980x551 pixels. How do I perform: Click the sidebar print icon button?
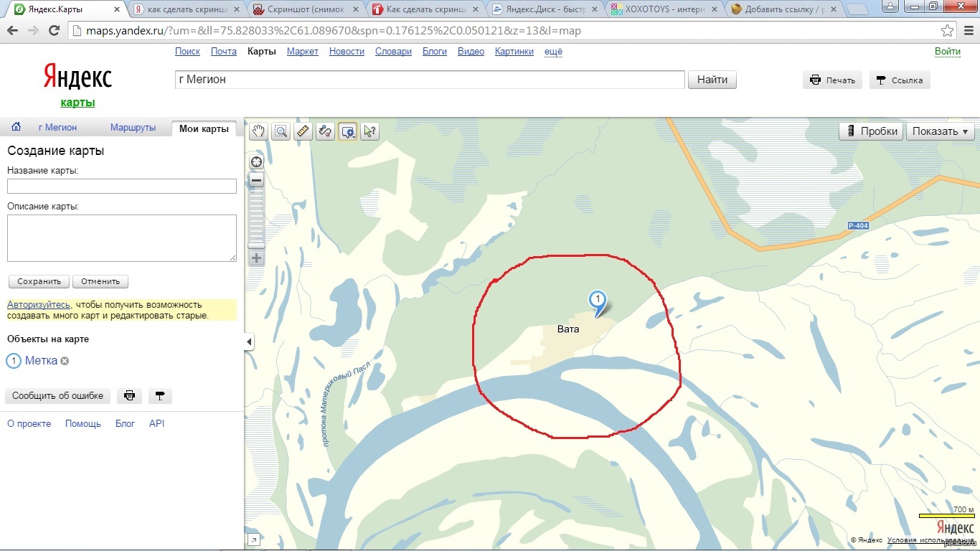pos(129,395)
